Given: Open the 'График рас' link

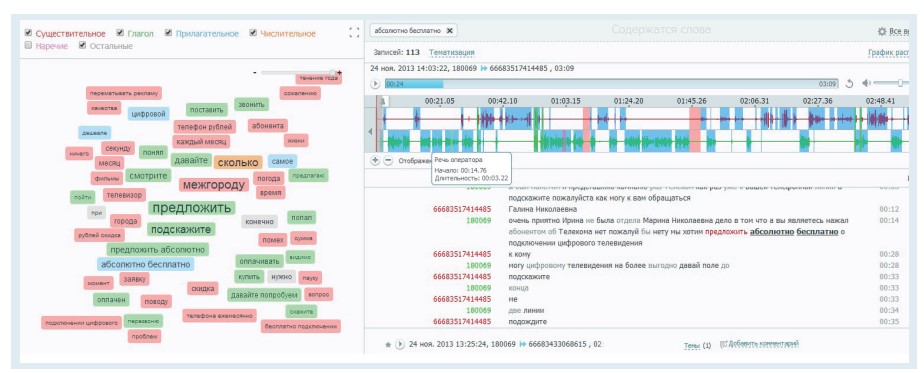Looking at the screenshot, I should click(x=889, y=52).
